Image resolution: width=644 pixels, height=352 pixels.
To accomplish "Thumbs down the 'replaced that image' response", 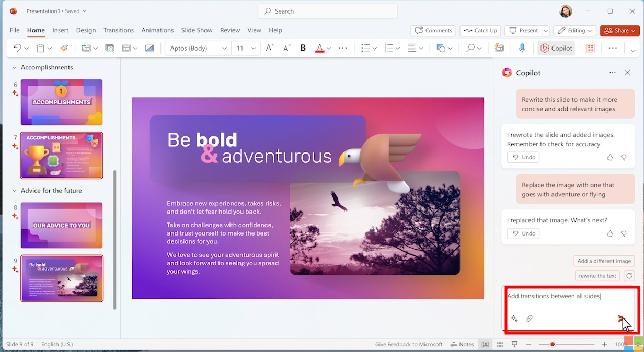I will pos(624,233).
